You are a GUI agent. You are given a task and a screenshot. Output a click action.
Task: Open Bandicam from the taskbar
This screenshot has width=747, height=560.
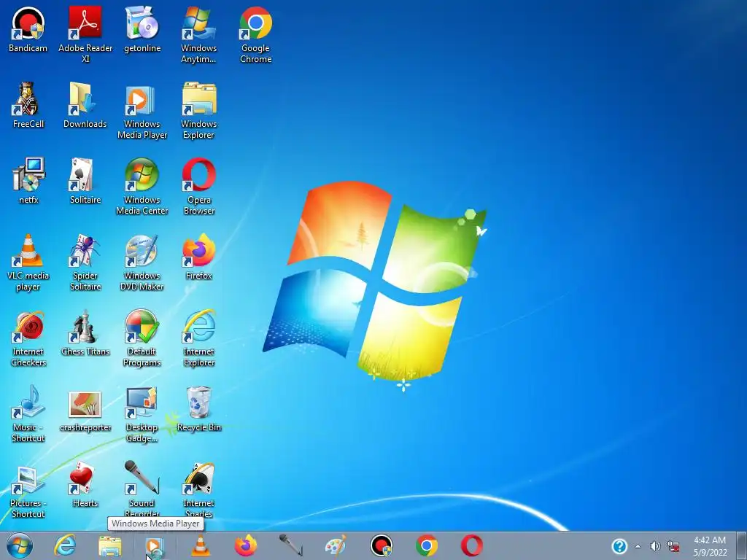click(381, 545)
